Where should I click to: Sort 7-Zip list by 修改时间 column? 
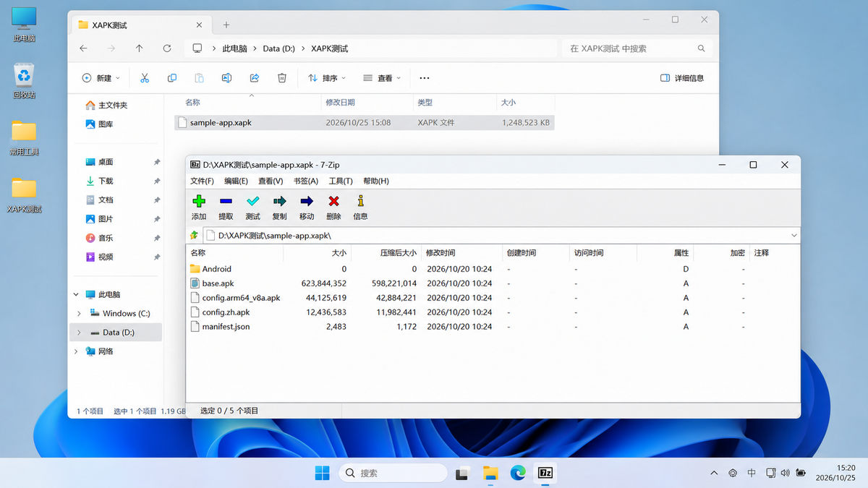(x=441, y=253)
